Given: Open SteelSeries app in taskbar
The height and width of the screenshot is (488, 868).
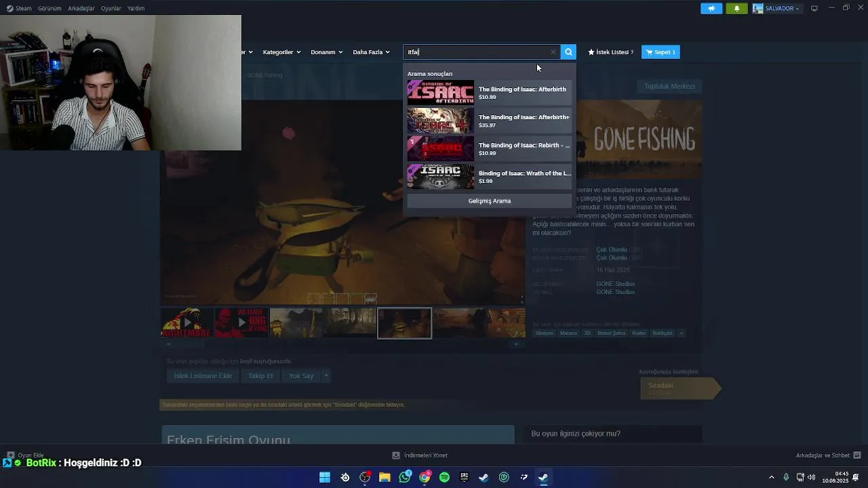Looking at the screenshot, I should coord(345,477).
